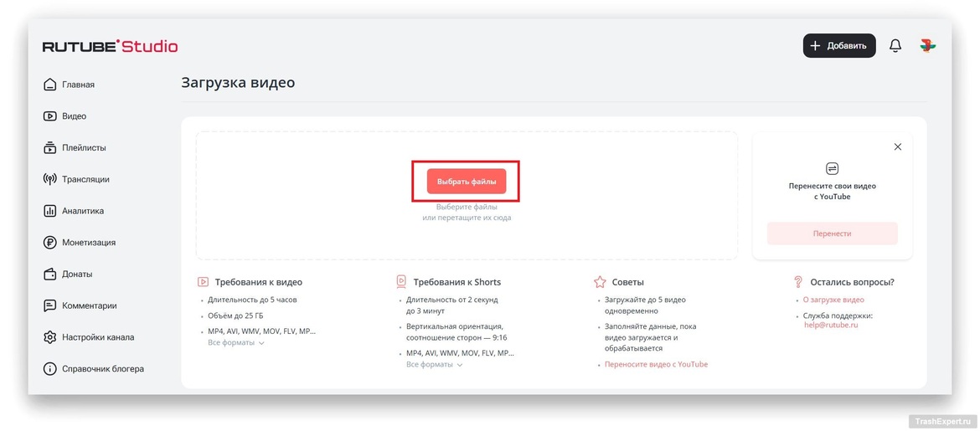Open the Плейлисты icon in sidebar
This screenshot has width=980, height=431.
click(x=49, y=148)
